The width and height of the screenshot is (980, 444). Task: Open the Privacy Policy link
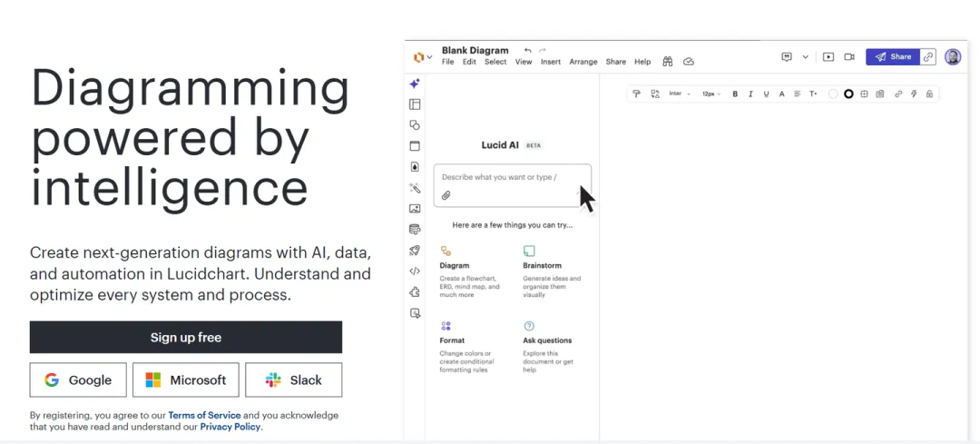click(230, 427)
